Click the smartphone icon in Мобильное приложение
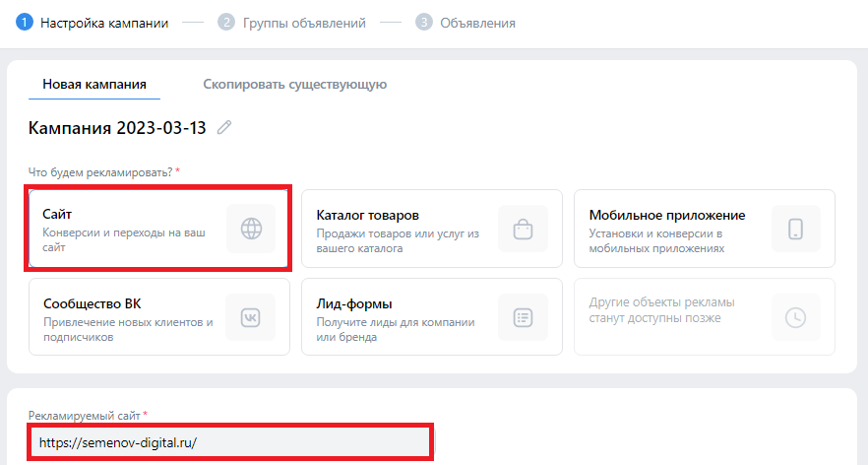Viewport: 868px width, 465px height. click(x=795, y=229)
